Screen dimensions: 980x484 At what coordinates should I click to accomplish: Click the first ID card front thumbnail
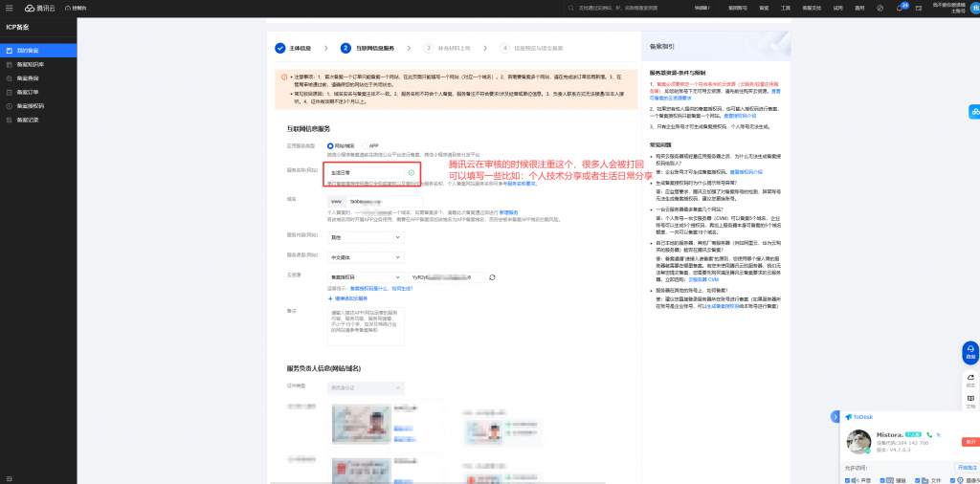click(360, 424)
